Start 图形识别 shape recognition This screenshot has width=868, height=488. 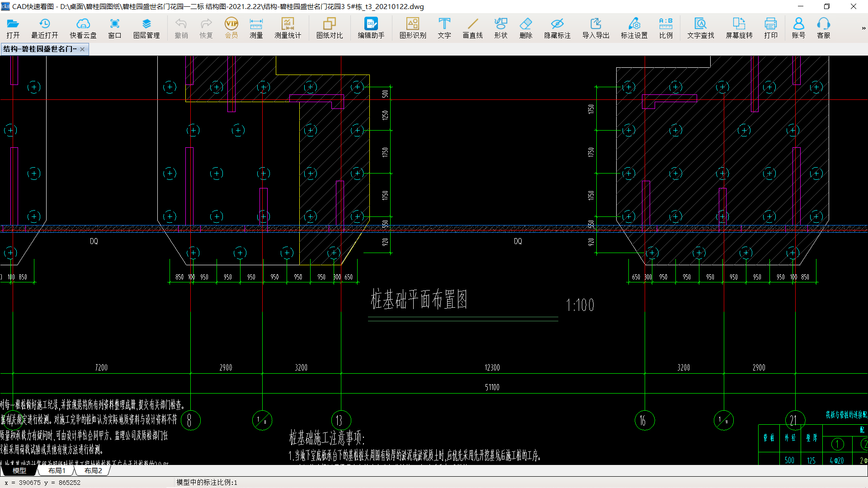click(x=413, y=28)
